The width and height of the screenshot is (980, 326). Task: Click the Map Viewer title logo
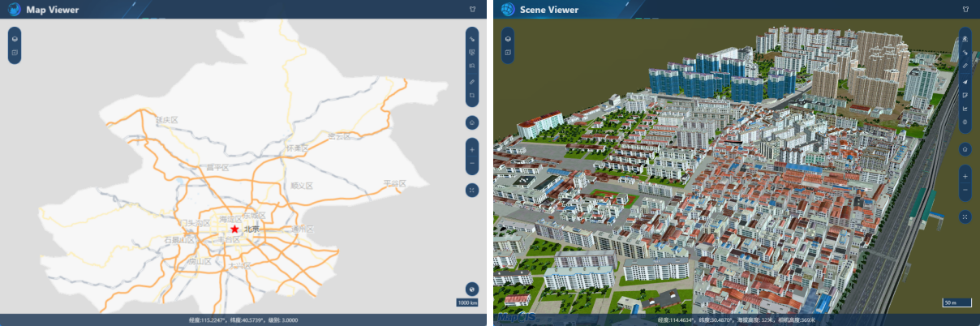15,10
